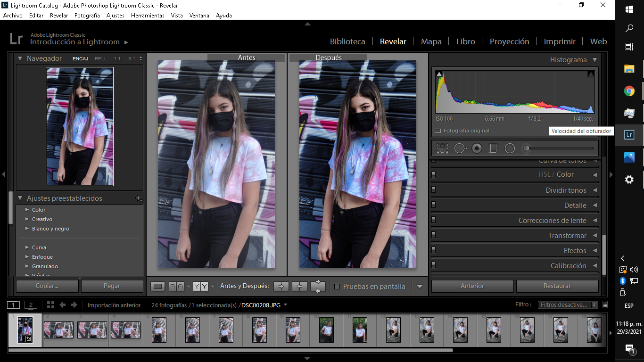Select the Red Eye Correction tool

(477, 148)
